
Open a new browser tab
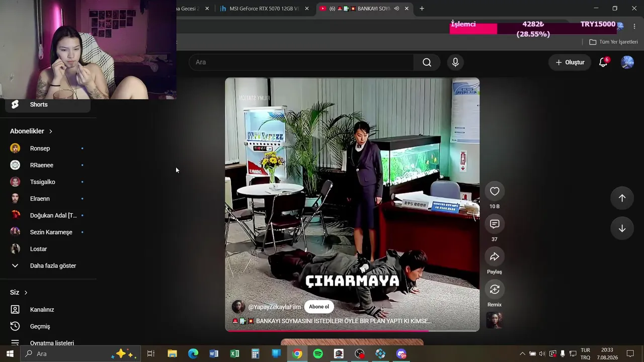click(x=422, y=9)
